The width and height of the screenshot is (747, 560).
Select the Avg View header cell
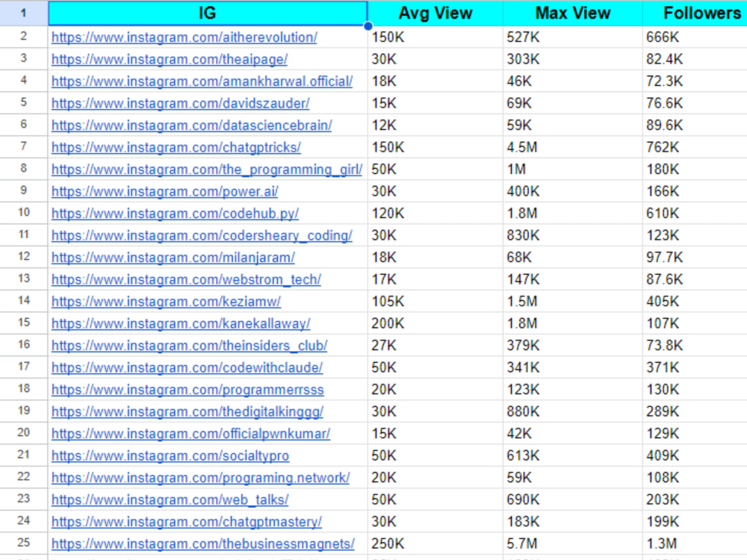(x=436, y=13)
